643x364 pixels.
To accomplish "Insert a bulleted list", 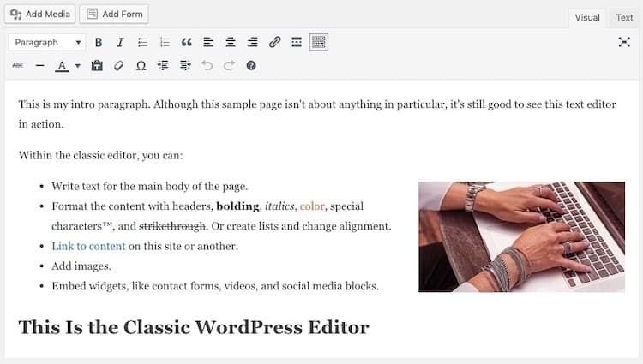I will click(x=142, y=42).
